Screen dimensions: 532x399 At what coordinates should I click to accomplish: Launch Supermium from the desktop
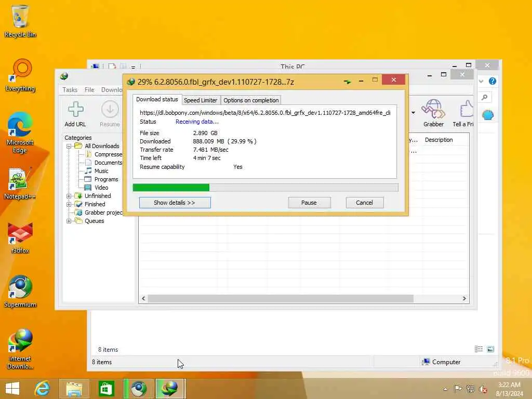[20, 291]
